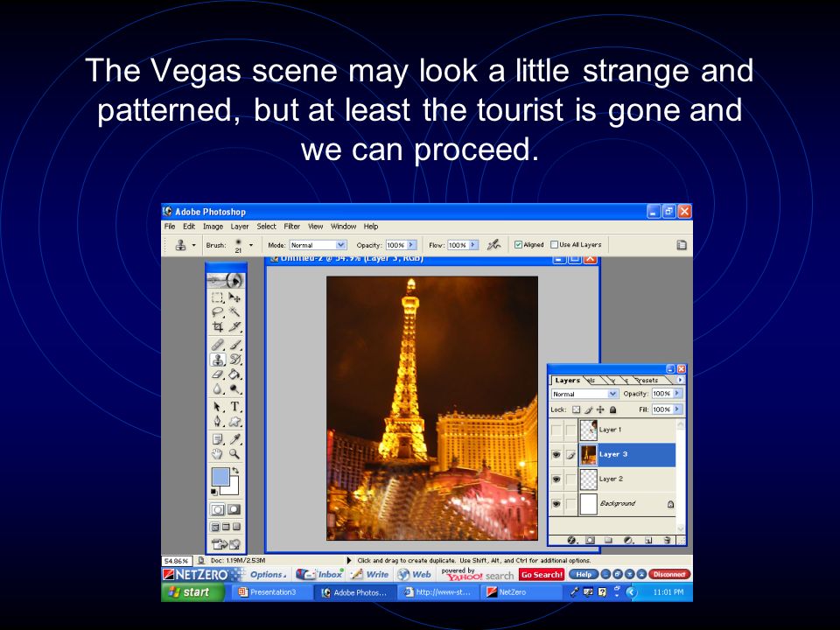Choose the History Brush tool
The height and width of the screenshot is (630, 840).
click(234, 360)
